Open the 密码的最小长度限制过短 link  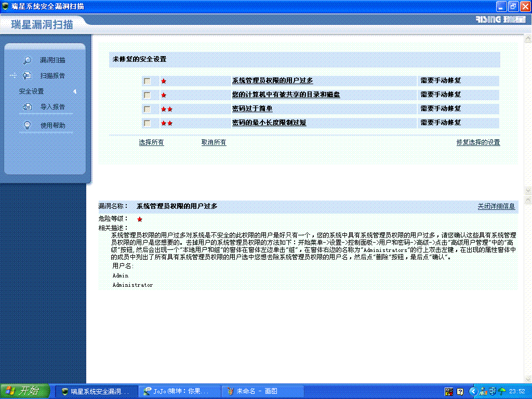coord(269,123)
